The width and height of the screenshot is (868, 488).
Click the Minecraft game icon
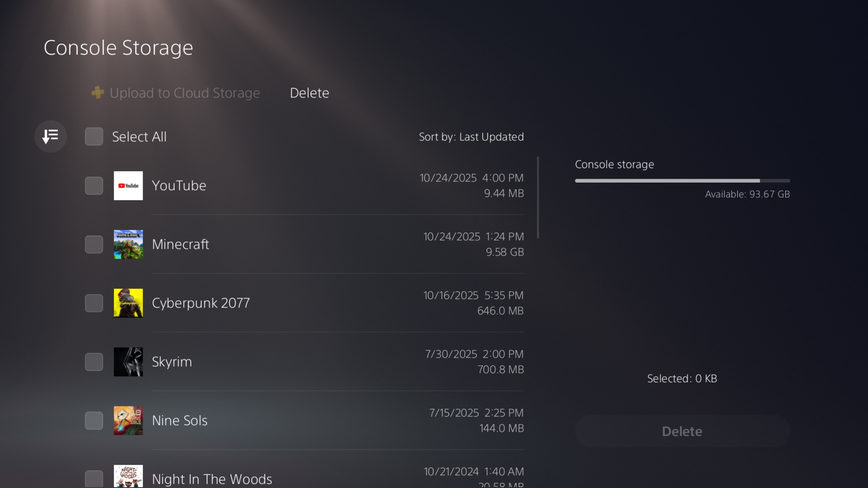[x=128, y=244]
